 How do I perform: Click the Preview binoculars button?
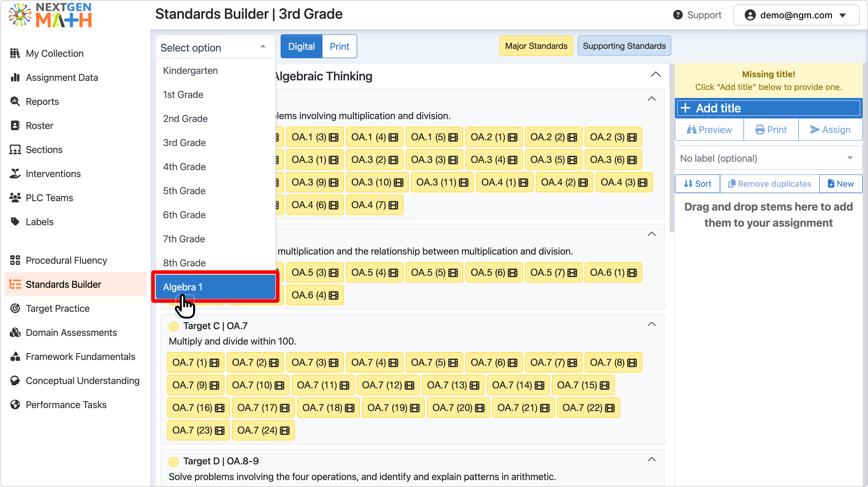[x=709, y=130]
